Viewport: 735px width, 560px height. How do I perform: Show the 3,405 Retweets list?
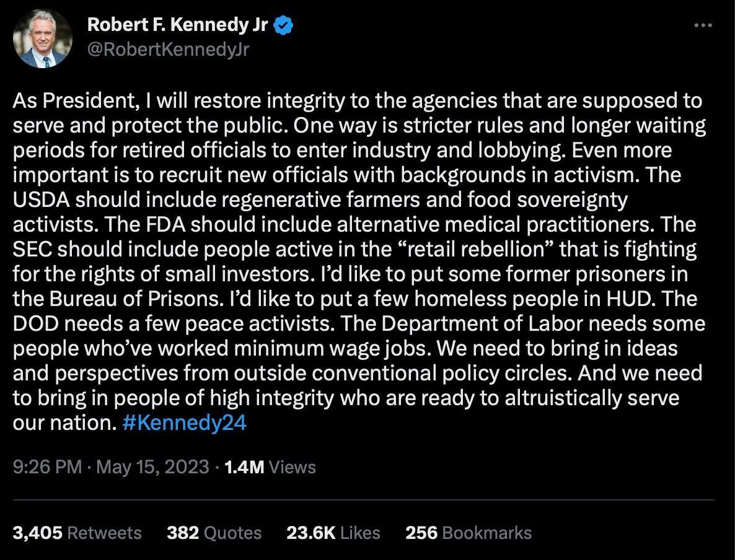(77, 533)
